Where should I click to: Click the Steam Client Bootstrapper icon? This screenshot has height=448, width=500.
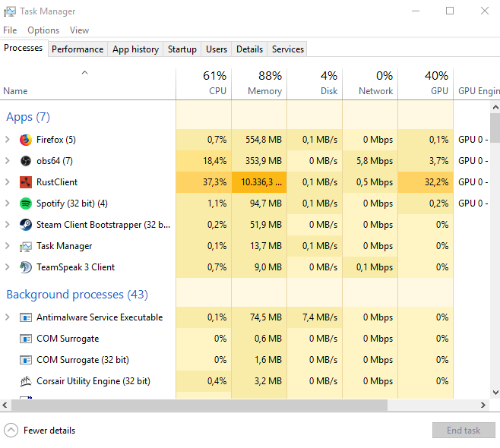point(26,225)
